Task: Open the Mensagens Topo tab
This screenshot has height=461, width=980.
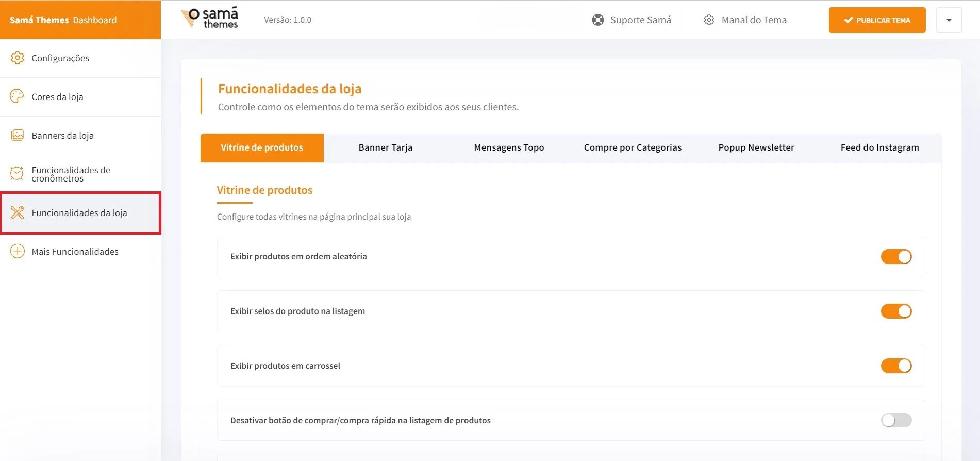Action: click(509, 147)
